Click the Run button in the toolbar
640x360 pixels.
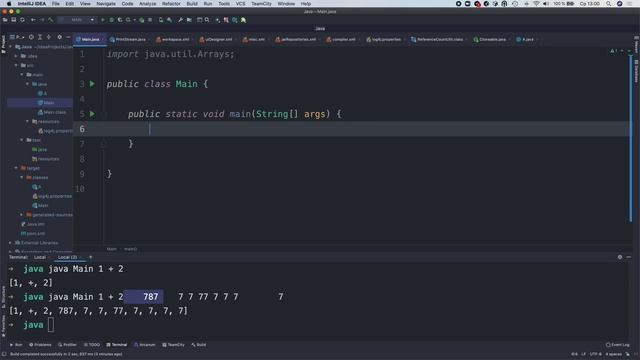coord(102,20)
